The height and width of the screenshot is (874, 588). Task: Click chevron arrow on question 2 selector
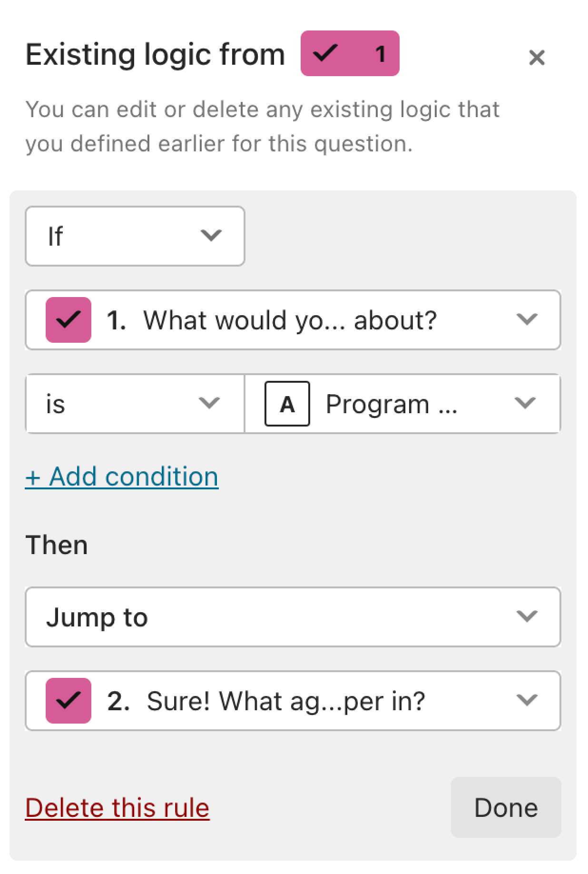click(527, 700)
